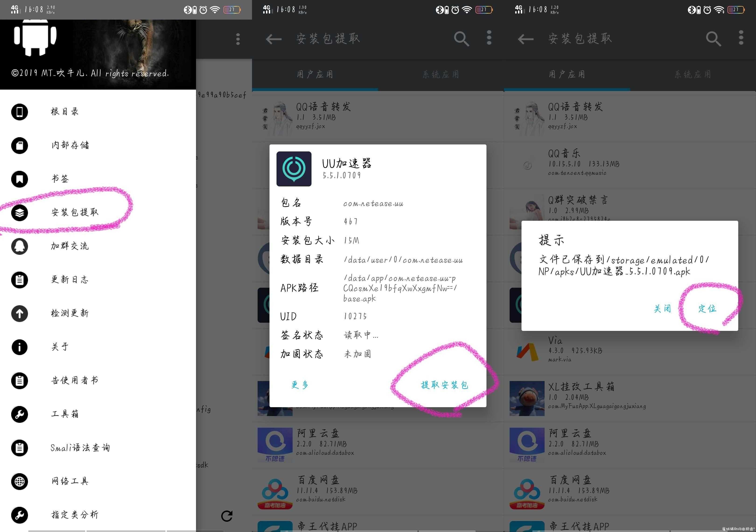Tap the 检测更新 upward arrow icon
Viewport: 756px width, 532px height.
19,313
